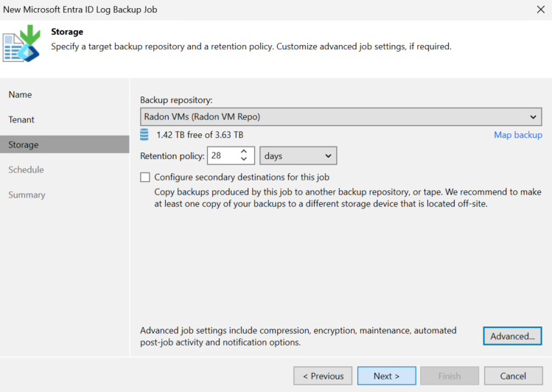Click the Entra ID backup wizard icon

tap(21, 43)
